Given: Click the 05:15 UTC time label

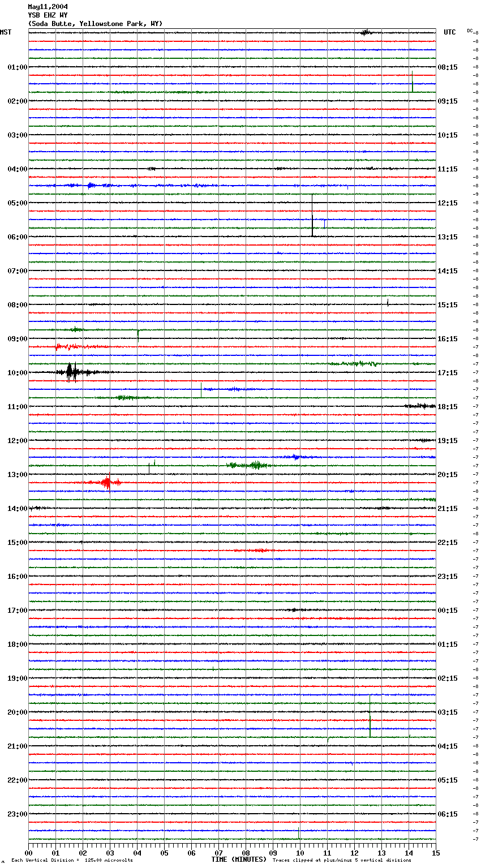Looking at the screenshot, I should tap(448, 780).
